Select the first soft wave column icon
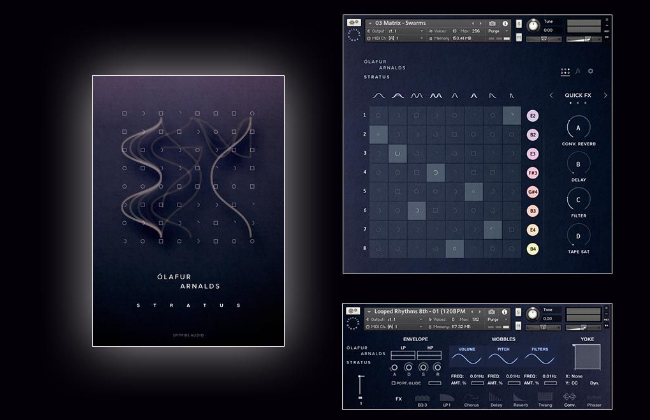 [378, 96]
